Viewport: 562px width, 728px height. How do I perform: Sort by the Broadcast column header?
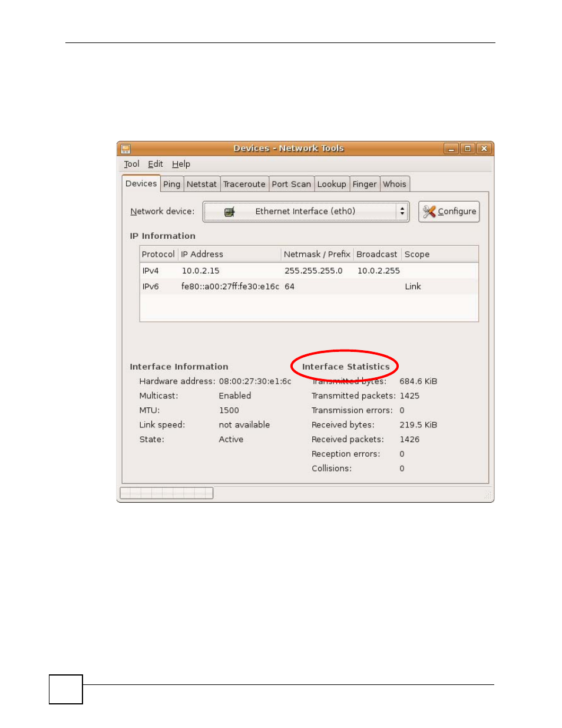(377, 254)
